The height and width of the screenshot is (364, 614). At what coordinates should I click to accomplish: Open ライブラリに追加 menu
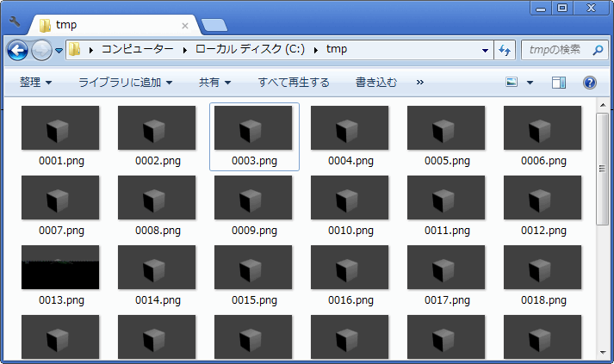click(126, 83)
